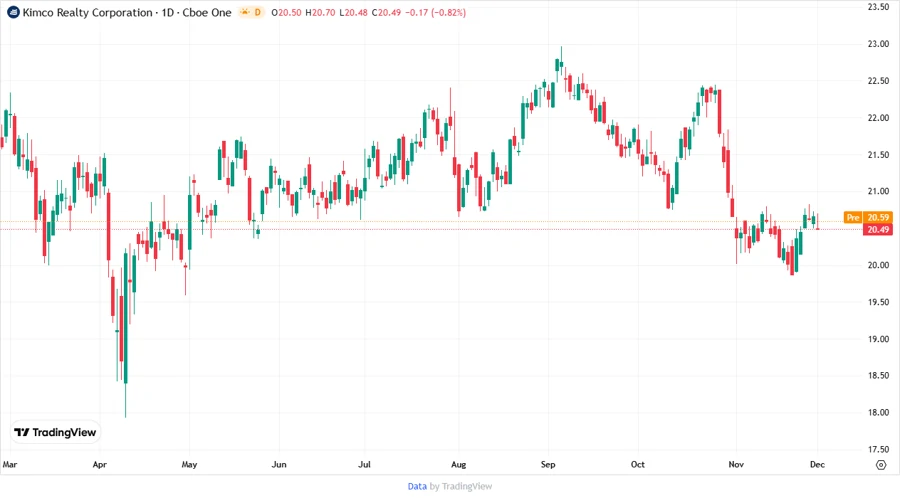Click the 18.00 price axis label
900x498 pixels.
pyautogui.click(x=878, y=413)
